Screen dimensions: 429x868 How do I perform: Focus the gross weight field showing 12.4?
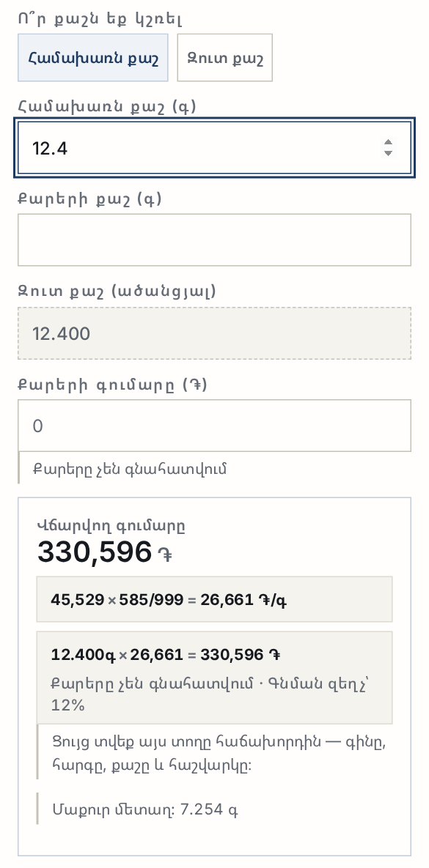214,148
